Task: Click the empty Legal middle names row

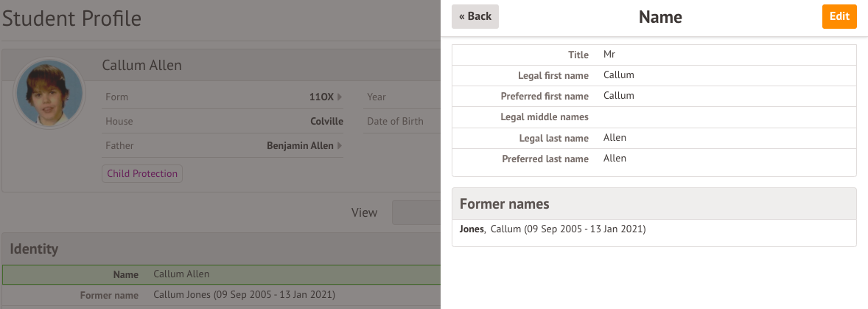Action: [654, 117]
